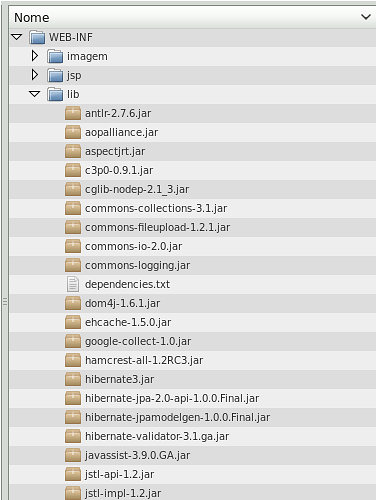The width and height of the screenshot is (376, 500).
Task: Click the jstl-api-1.2.jar package icon
Action: pyautogui.click(x=73, y=474)
